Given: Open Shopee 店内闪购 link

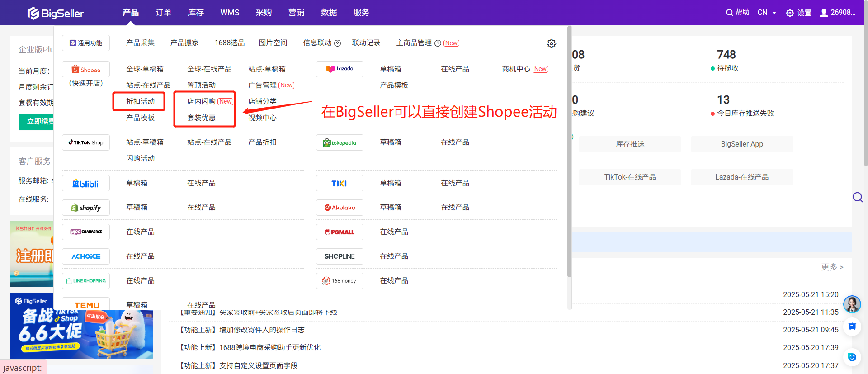Looking at the screenshot, I should coord(201,101).
